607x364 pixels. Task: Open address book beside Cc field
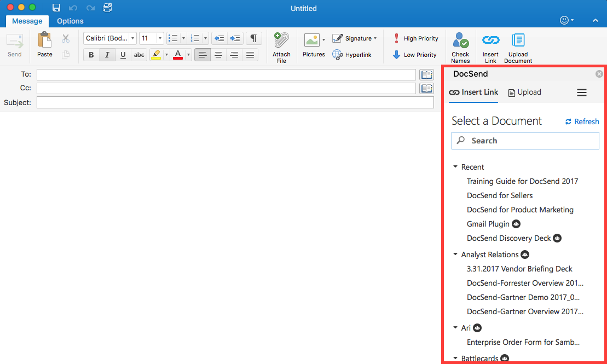[x=426, y=88]
